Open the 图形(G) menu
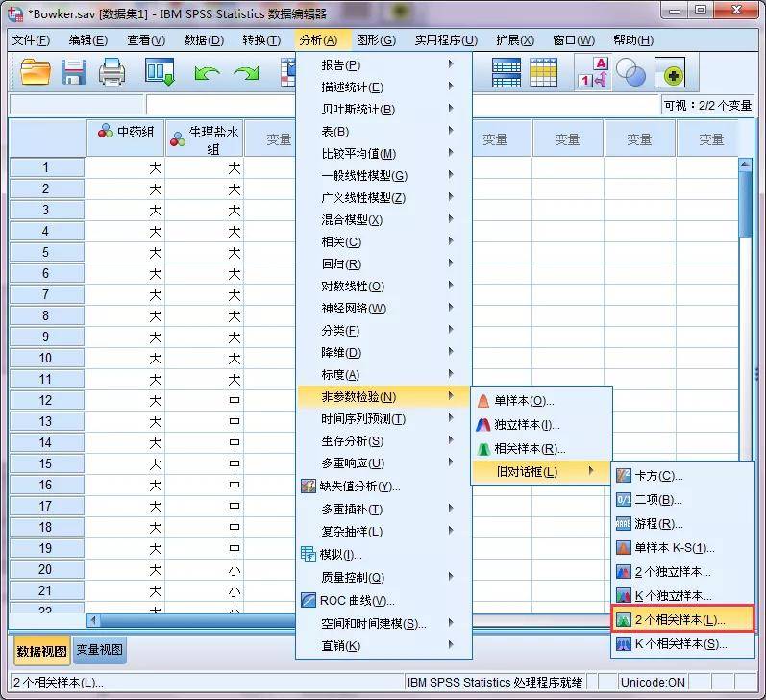Viewport: 766px width, 700px height. (376, 40)
